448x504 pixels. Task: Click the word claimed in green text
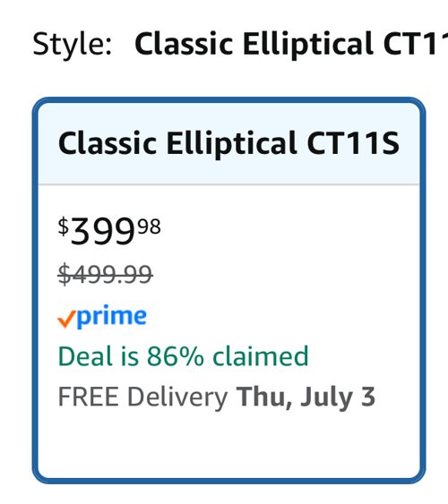261,356
